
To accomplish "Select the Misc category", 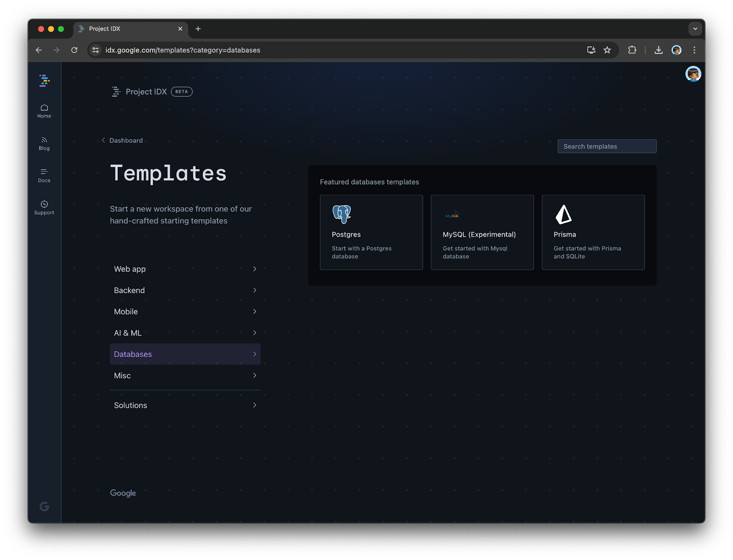I will tap(185, 375).
